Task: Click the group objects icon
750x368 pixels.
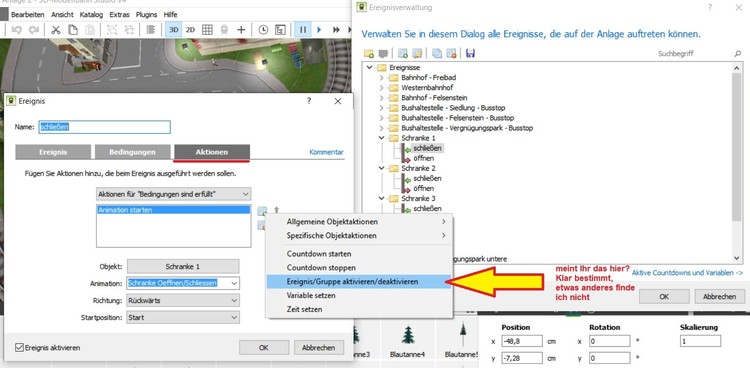Action: [x=111, y=30]
